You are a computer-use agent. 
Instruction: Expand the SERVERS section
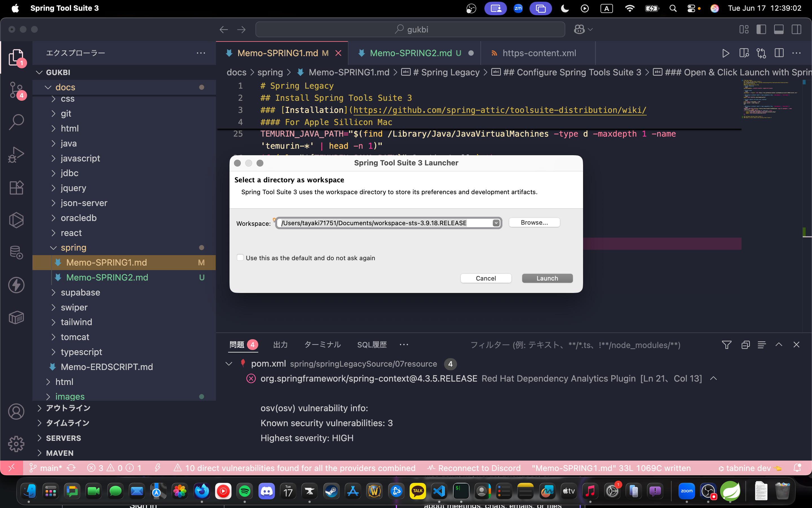[39, 438]
